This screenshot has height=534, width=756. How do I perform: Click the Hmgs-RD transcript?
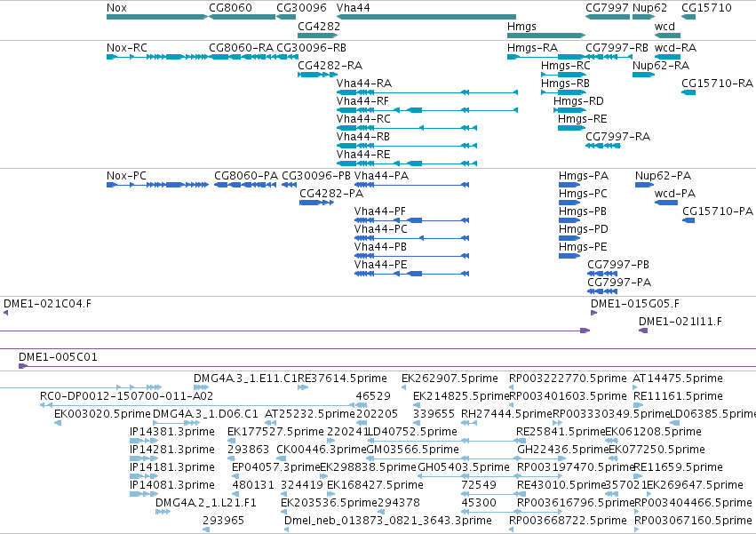pyautogui.click(x=570, y=110)
